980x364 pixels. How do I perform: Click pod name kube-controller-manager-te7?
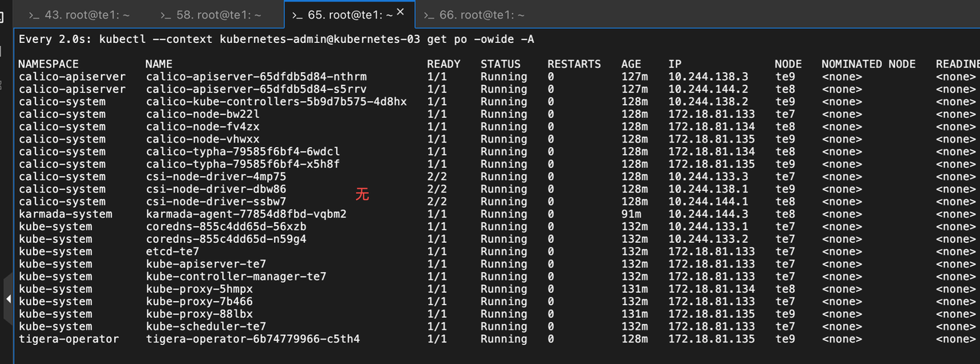point(236,277)
